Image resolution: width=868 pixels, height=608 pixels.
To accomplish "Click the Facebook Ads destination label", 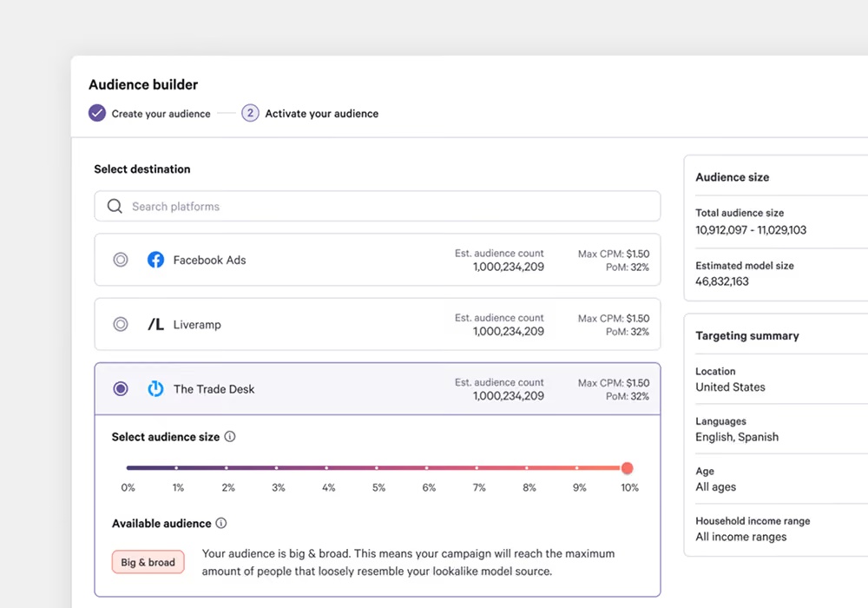I will [x=209, y=260].
